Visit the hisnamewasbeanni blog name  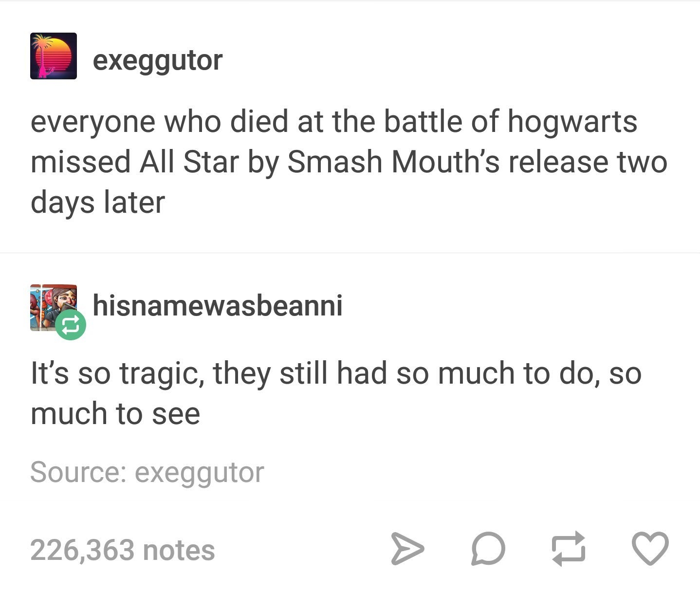tap(218, 305)
